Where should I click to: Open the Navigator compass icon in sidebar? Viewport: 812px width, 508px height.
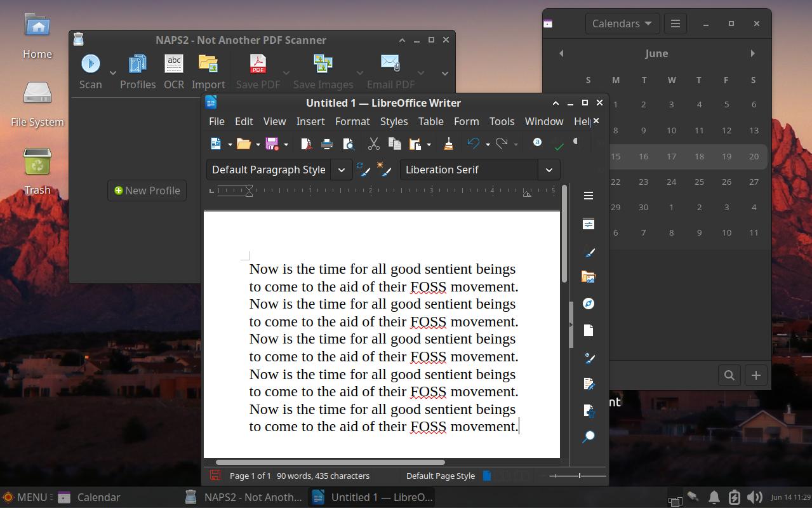[589, 304]
